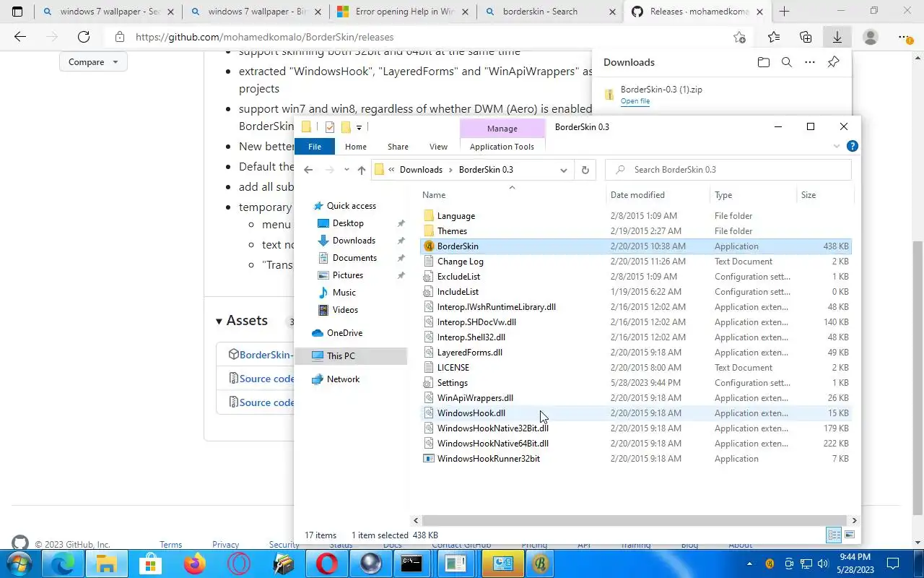Go back in Explorer navigation
This screenshot has width=924, height=578.
(308, 170)
